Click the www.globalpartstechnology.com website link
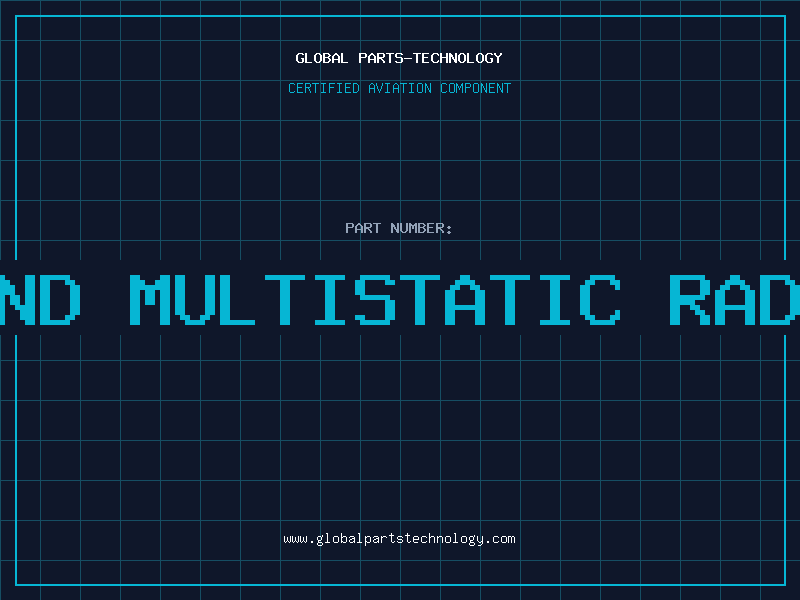 [399, 539]
